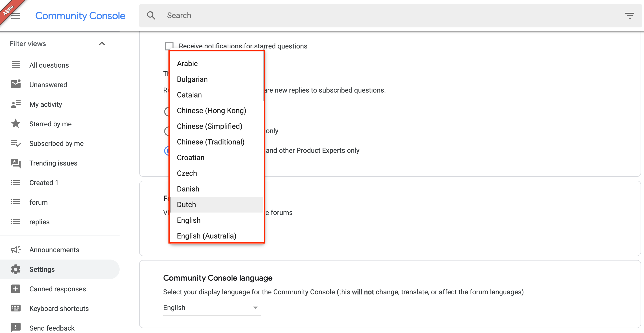Select the Product Experts only radio button
This screenshot has width=644, height=333.
(168, 151)
